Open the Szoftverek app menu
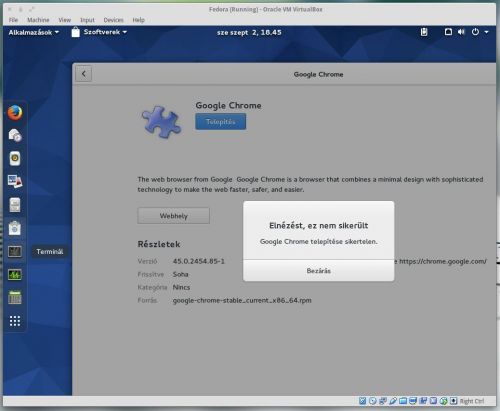The width and height of the screenshot is (500, 411). coord(99,32)
